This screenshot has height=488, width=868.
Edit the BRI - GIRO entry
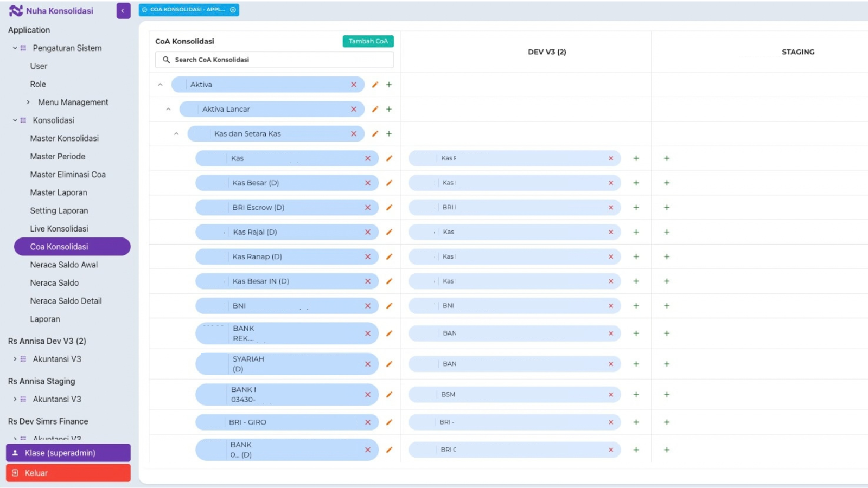coord(389,422)
